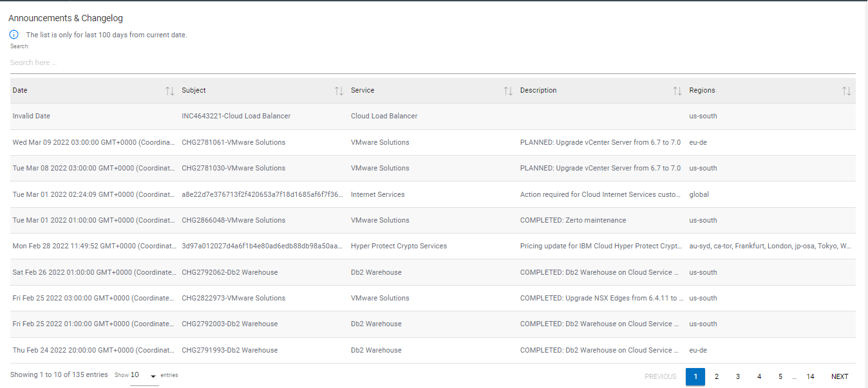Sort table by Date column arrows

coord(169,91)
